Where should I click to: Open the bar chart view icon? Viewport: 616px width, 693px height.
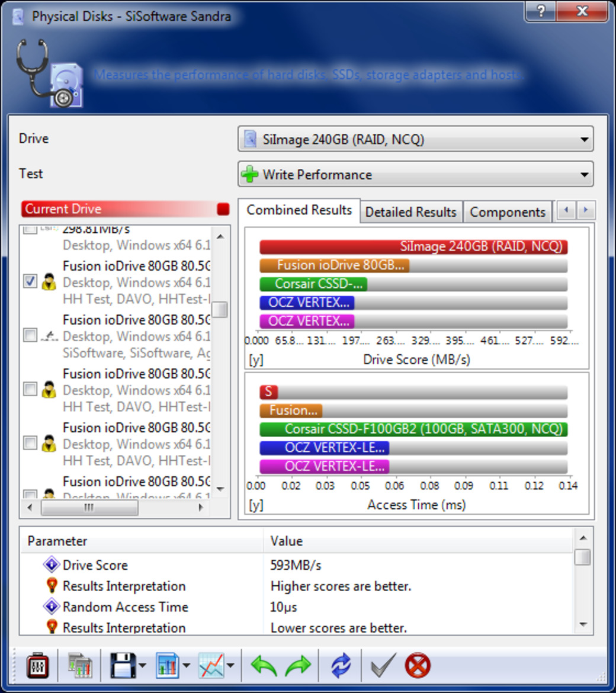click(x=168, y=666)
